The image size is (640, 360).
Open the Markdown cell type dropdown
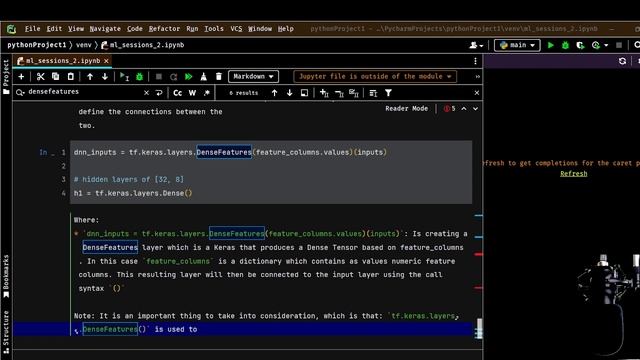[x=253, y=77]
